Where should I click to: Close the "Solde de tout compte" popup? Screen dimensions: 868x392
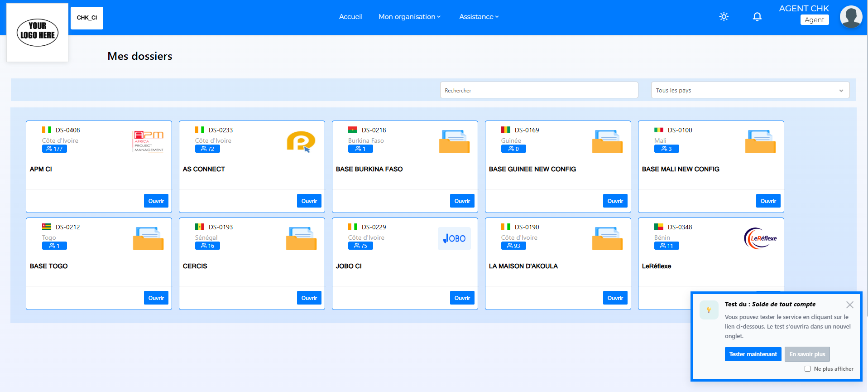pyautogui.click(x=849, y=305)
